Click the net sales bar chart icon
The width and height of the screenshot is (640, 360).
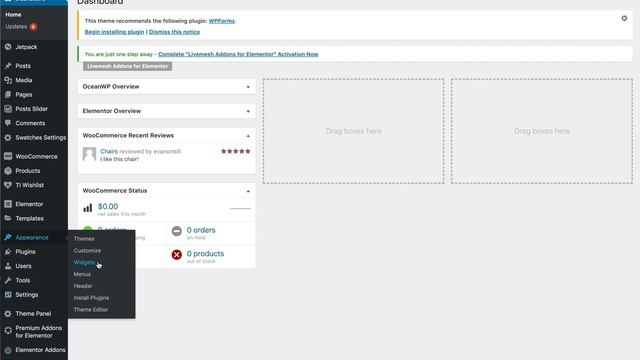tap(88, 208)
